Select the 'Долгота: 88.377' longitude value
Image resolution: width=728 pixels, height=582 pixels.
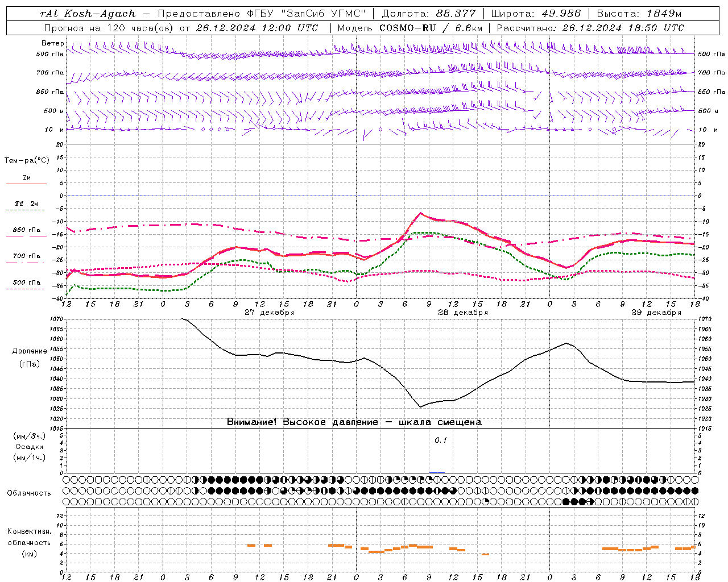click(x=429, y=14)
